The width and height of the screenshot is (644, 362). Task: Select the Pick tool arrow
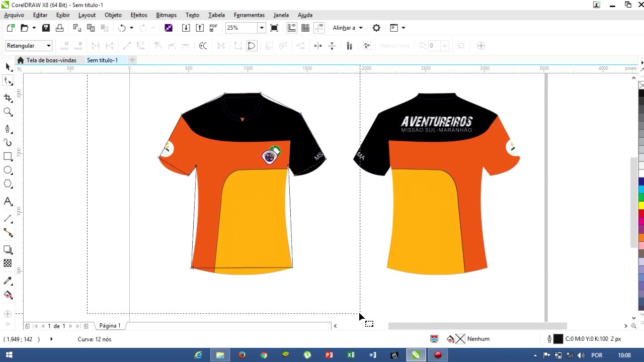point(8,67)
